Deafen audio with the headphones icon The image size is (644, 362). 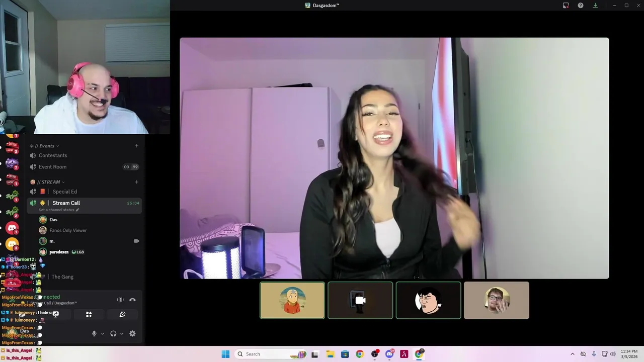[113, 333]
